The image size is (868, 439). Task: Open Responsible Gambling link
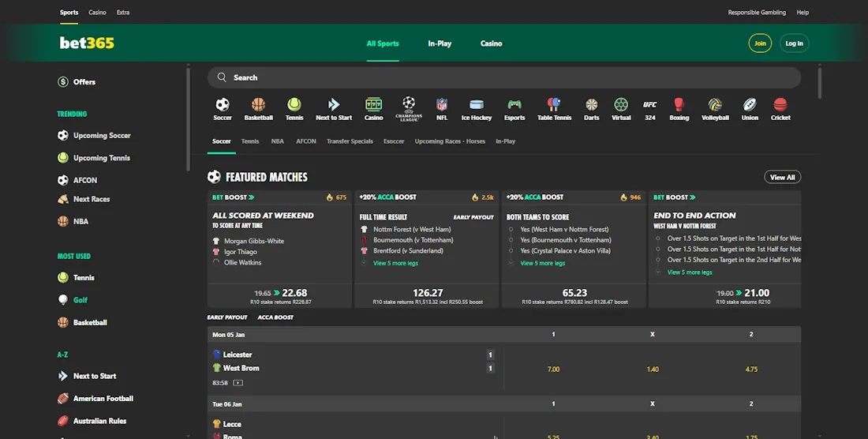point(757,12)
